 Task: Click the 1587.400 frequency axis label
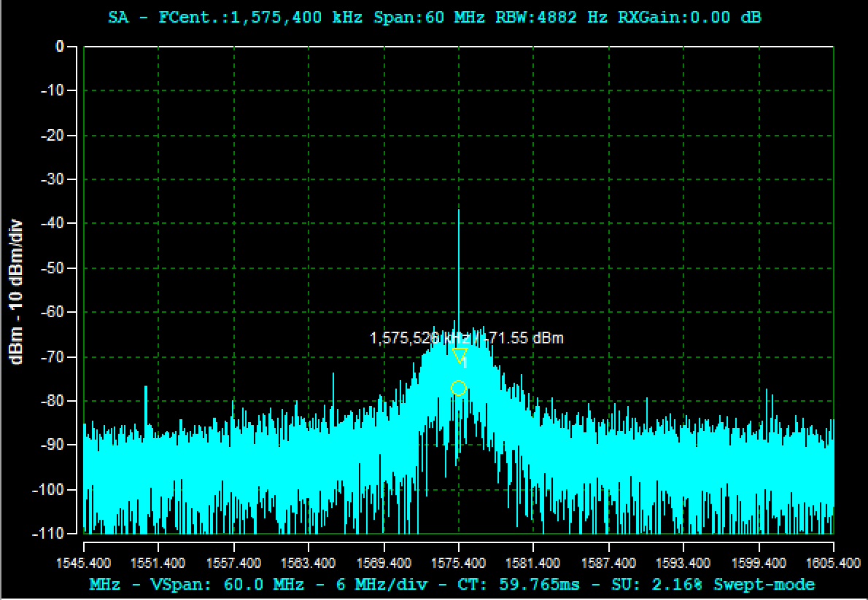[608, 564]
